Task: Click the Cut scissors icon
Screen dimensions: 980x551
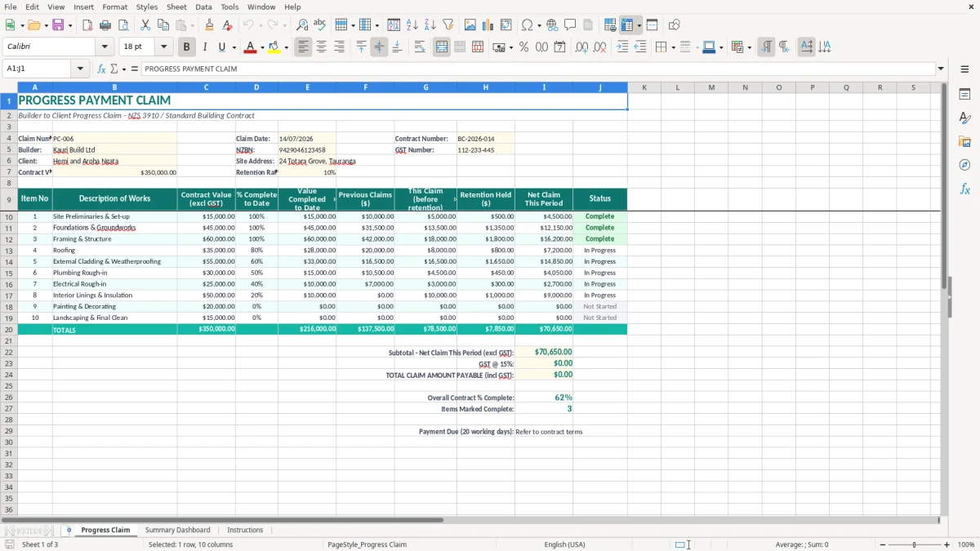Action: click(x=145, y=25)
